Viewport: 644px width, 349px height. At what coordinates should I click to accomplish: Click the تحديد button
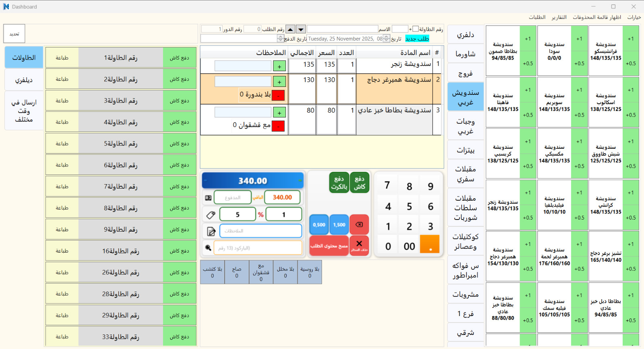[14, 34]
